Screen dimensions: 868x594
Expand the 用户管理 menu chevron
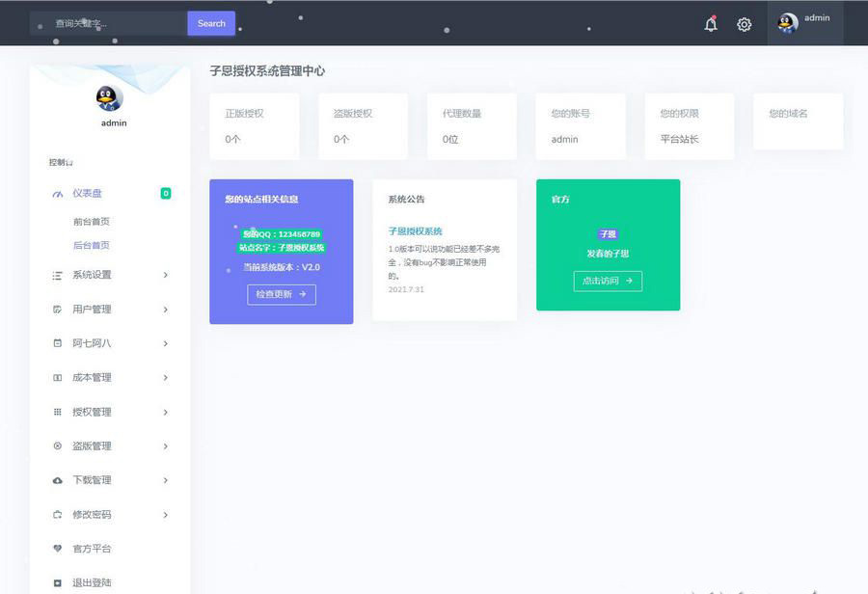coord(166,310)
